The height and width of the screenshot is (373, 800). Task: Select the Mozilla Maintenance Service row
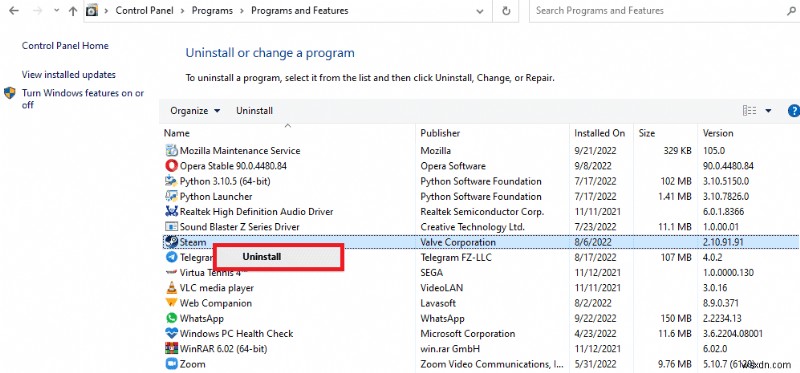pos(481,151)
